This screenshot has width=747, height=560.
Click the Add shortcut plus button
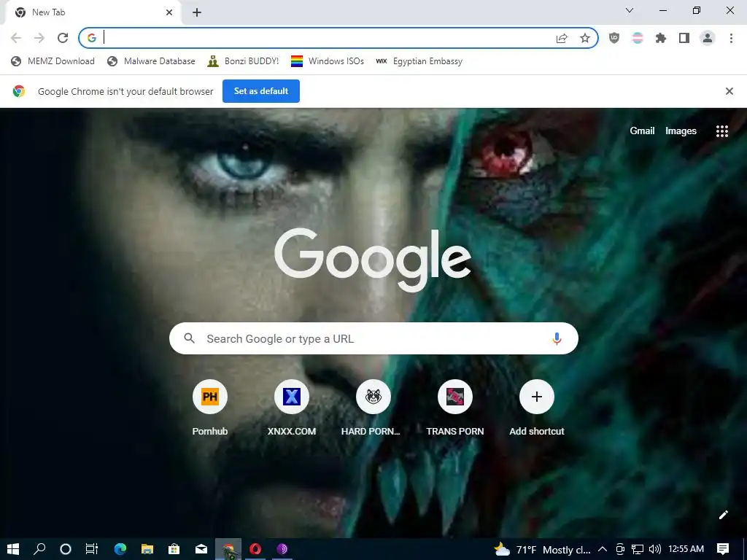536,397
